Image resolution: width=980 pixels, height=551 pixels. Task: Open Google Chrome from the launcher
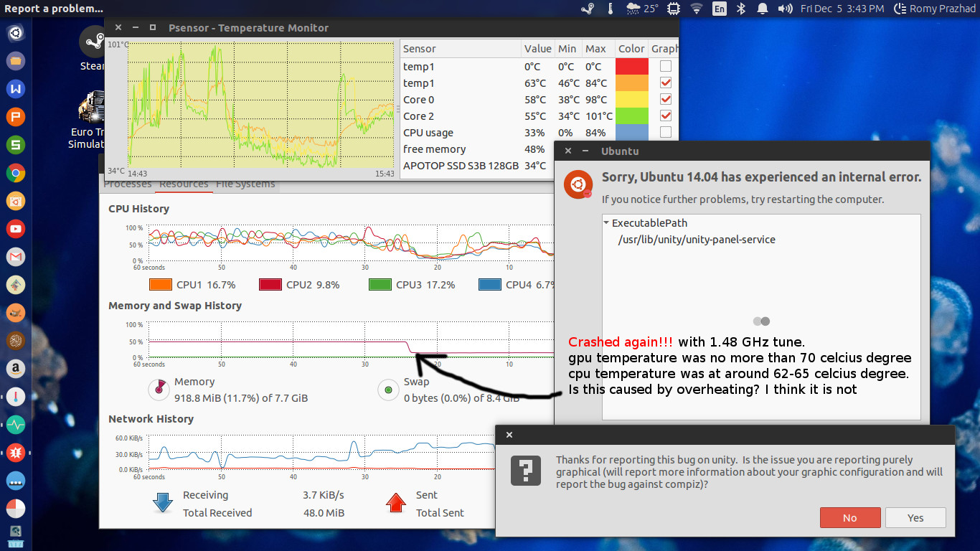click(16, 173)
